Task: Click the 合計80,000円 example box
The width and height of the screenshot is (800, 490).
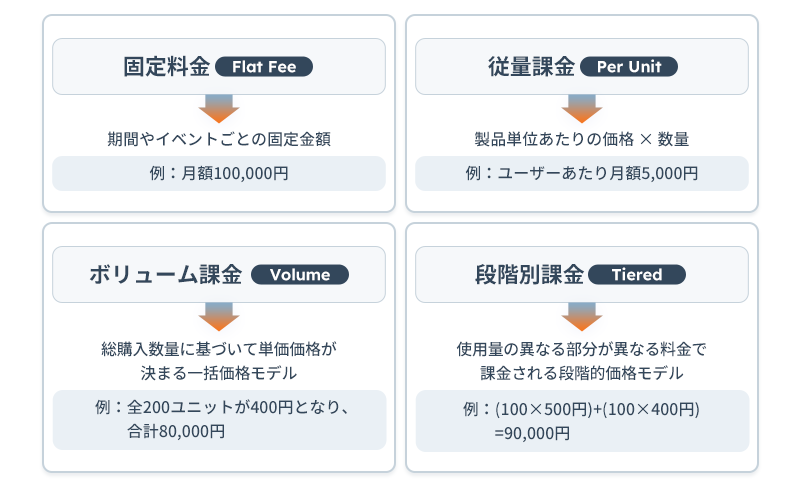Action: point(219,420)
